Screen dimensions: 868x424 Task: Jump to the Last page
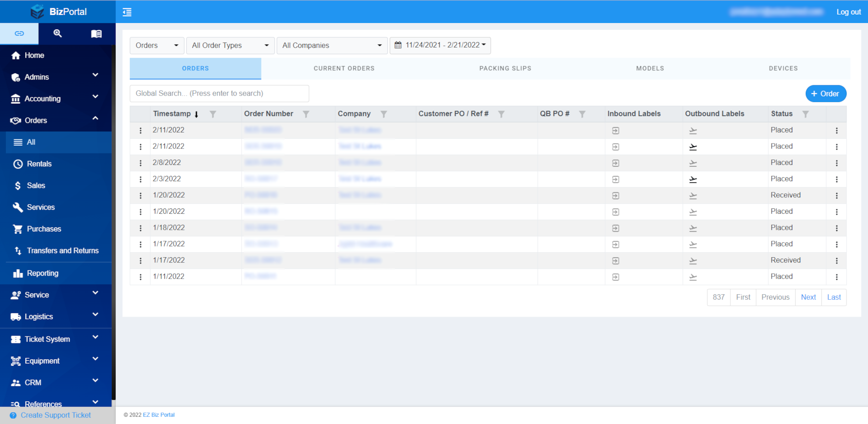point(834,297)
